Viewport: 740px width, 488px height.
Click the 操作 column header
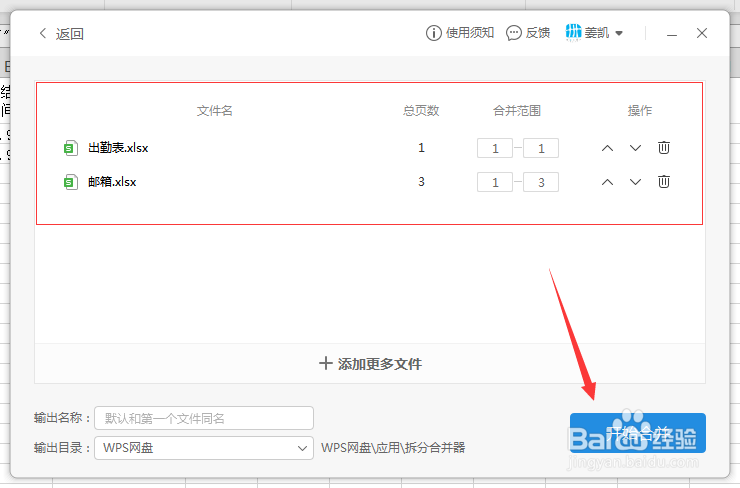click(640, 111)
